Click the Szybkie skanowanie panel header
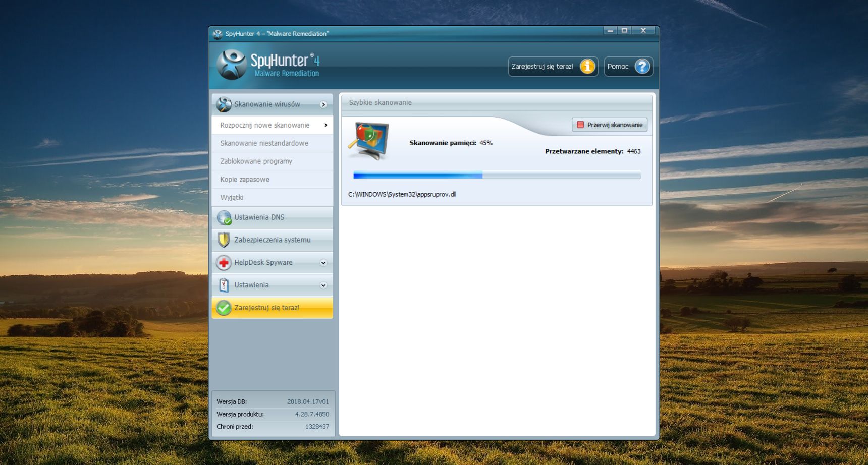 tap(497, 102)
